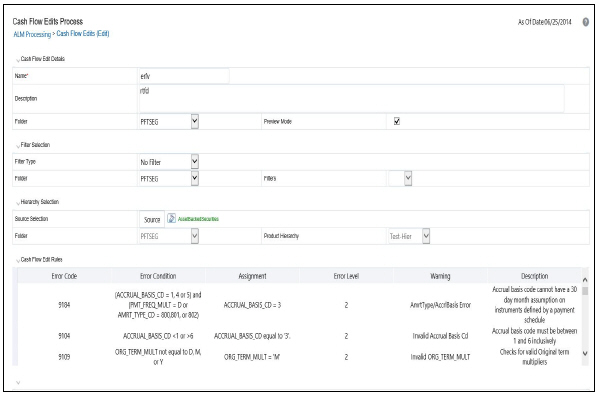The width and height of the screenshot is (602, 395).
Task: Collapse the Cash Flow Edit Rules section
Action: (x=18, y=261)
